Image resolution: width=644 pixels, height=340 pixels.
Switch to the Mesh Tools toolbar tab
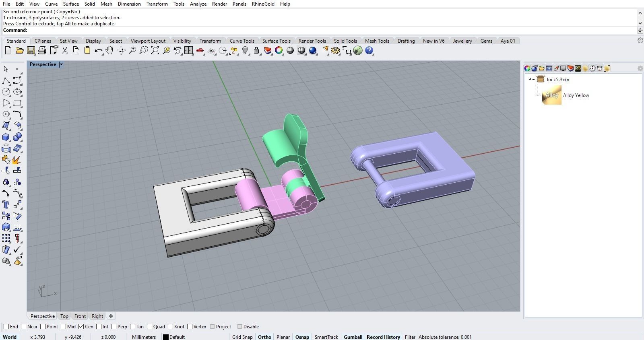[377, 41]
